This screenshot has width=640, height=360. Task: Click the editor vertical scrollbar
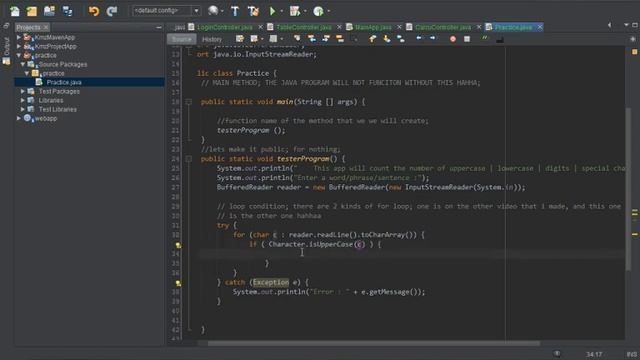(x=629, y=188)
